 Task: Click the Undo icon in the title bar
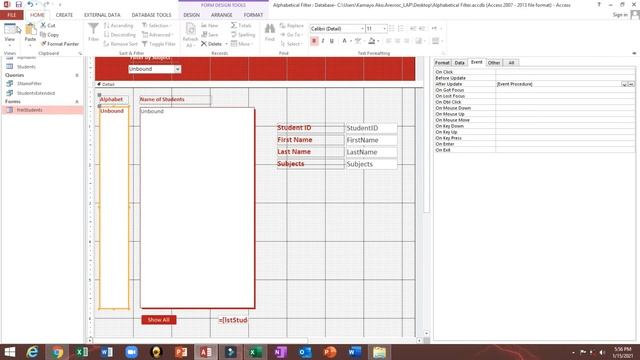(30, 4)
